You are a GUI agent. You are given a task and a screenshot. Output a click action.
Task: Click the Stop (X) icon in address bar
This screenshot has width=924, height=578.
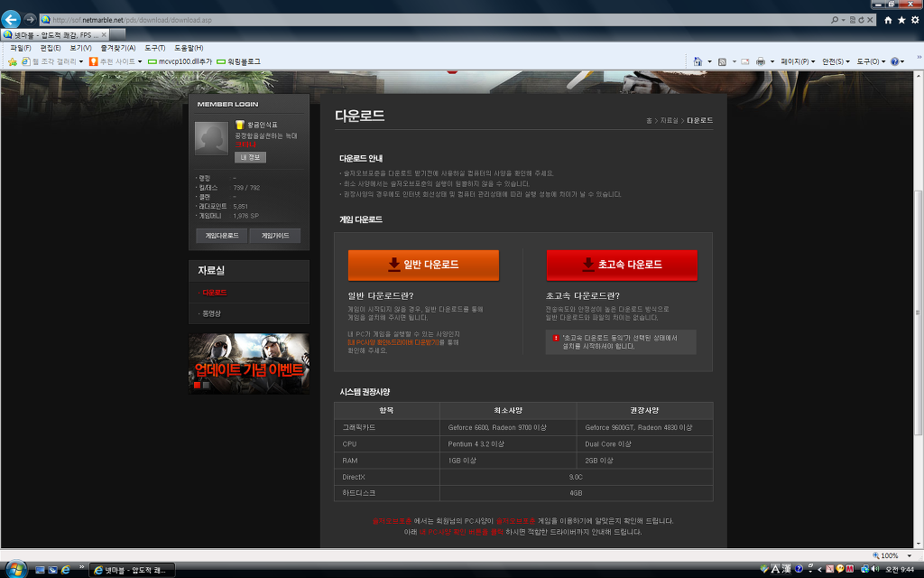coord(870,20)
